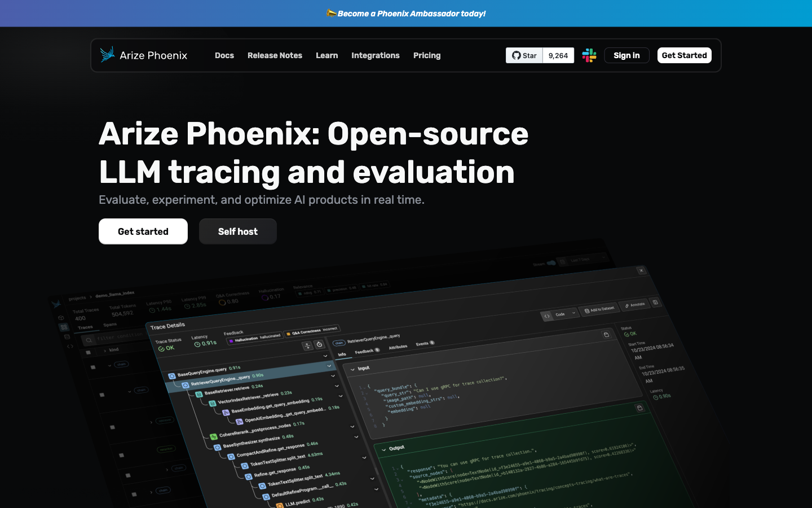Click the Arize Phoenix bird logo
The width and height of the screenshot is (812, 508).
coord(107,55)
